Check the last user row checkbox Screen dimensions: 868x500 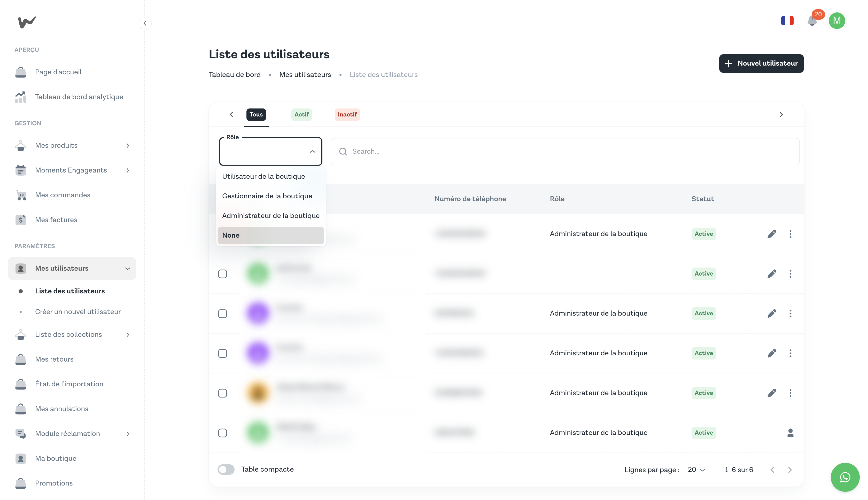223,433
